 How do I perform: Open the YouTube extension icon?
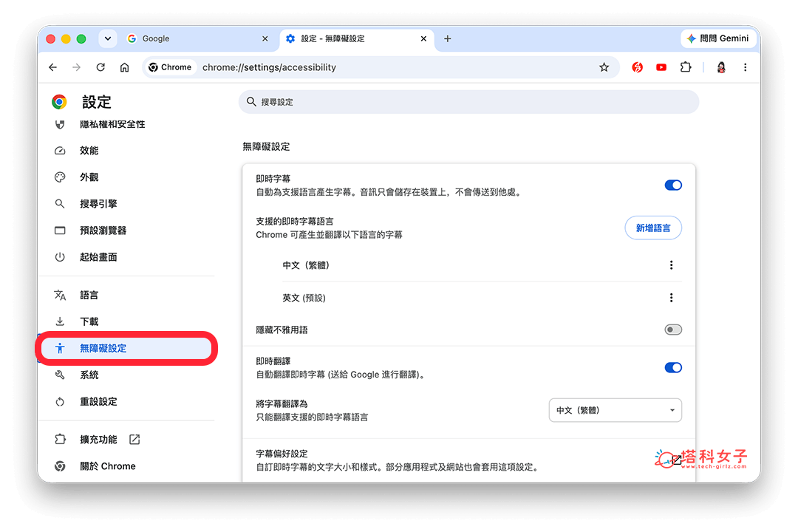(661, 67)
